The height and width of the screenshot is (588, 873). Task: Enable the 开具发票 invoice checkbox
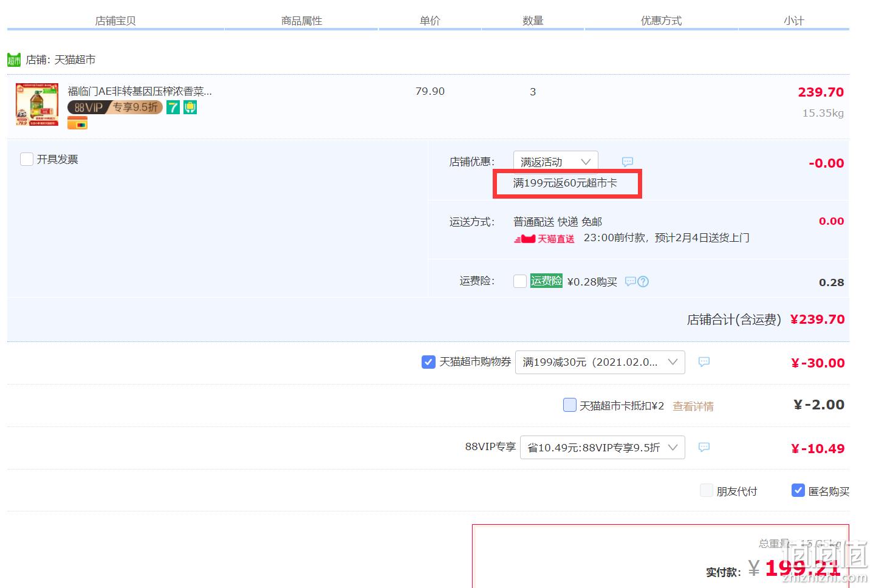point(27,159)
